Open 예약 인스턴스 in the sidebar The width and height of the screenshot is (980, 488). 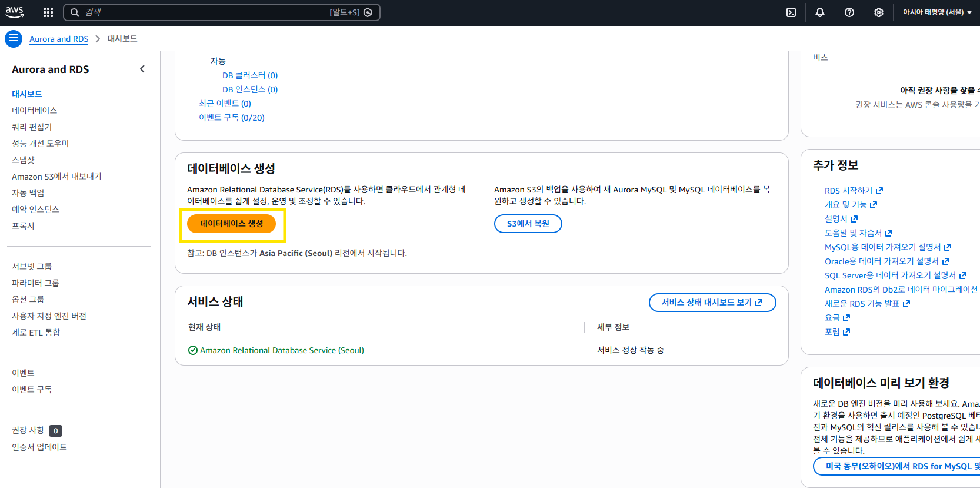pos(35,209)
